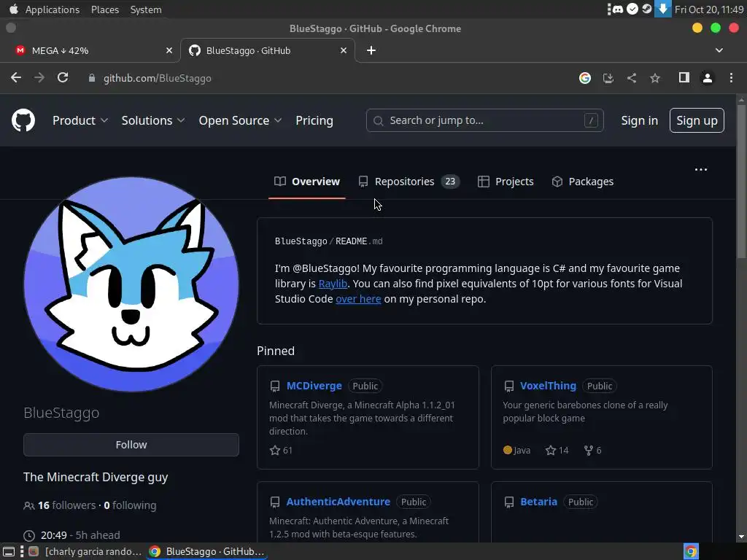The width and height of the screenshot is (747, 560).
Task: Select the charly garcia taskbar window
Action: click(x=86, y=551)
